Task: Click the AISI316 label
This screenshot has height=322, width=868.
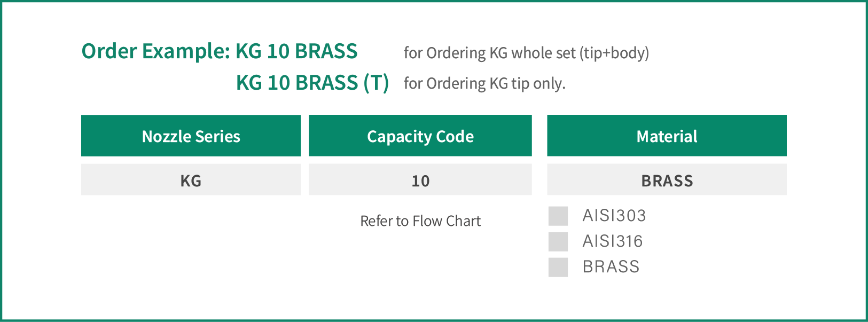Action: click(613, 241)
